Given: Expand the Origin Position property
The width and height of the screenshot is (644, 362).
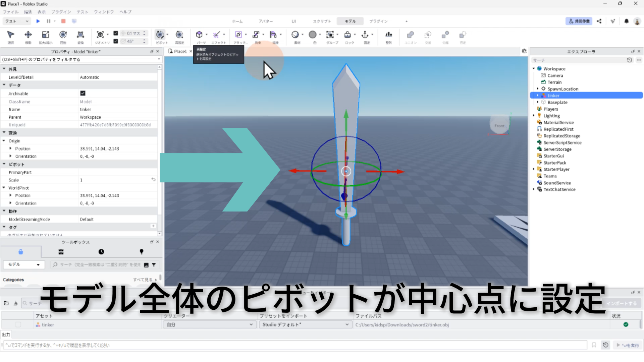Looking at the screenshot, I should coord(10,148).
